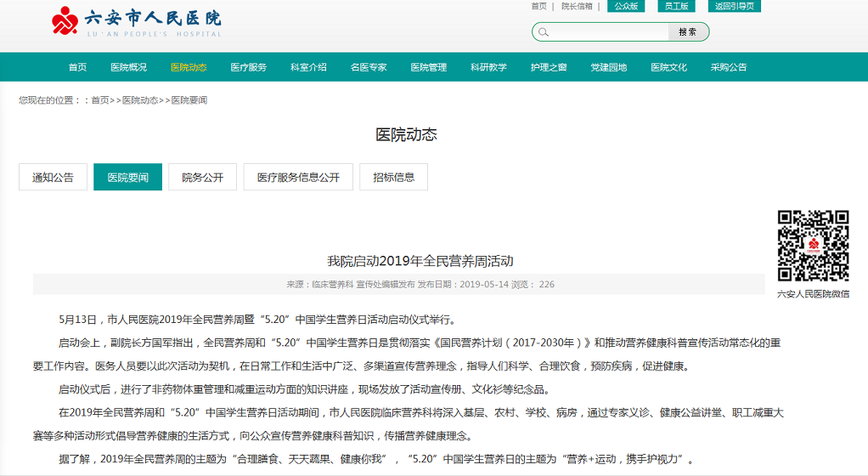The image size is (868, 476).
Task: Select 医疗服务 from the main menu
Action: (248, 67)
